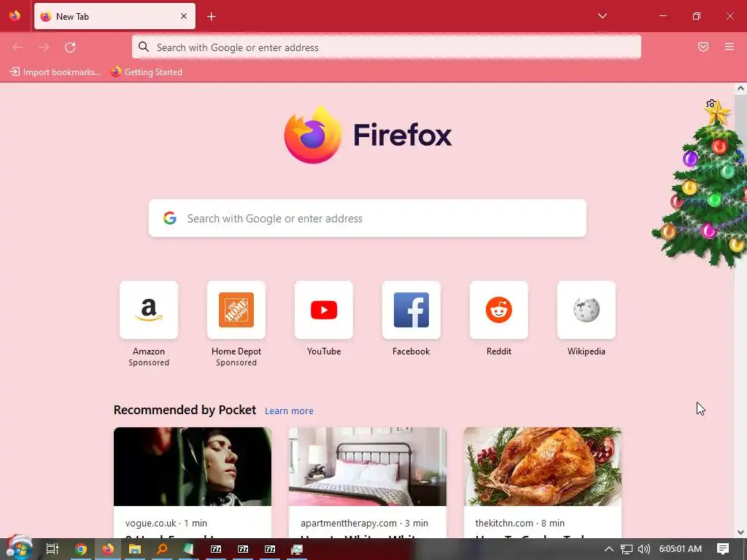This screenshot has width=747, height=560.
Task: Open the apartmenttherapy.com bedroom story thumbnail
Action: (x=368, y=467)
